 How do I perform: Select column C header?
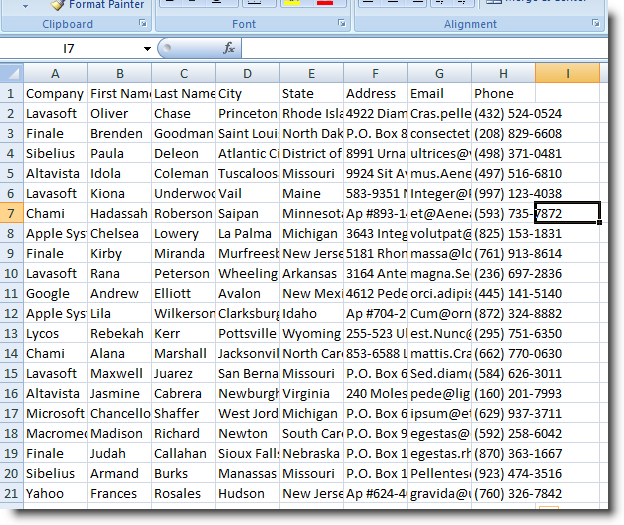(x=183, y=73)
